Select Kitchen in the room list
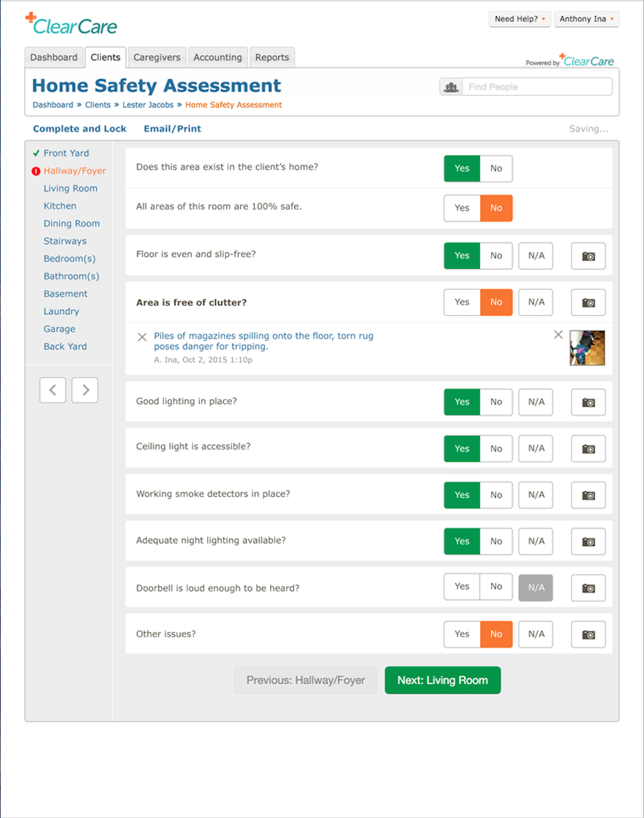This screenshot has width=644, height=818. pyautogui.click(x=60, y=206)
